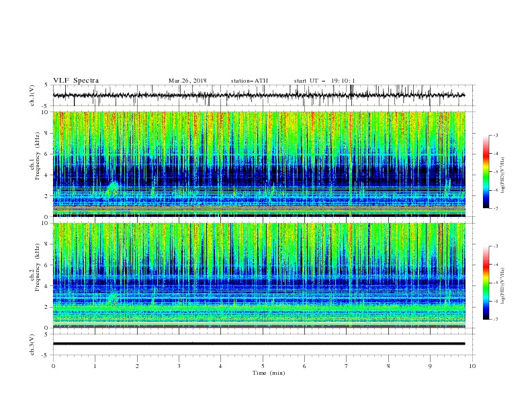Click the "VLF Spectra" plot title
This screenshot has width=532, height=411.
click(76, 81)
